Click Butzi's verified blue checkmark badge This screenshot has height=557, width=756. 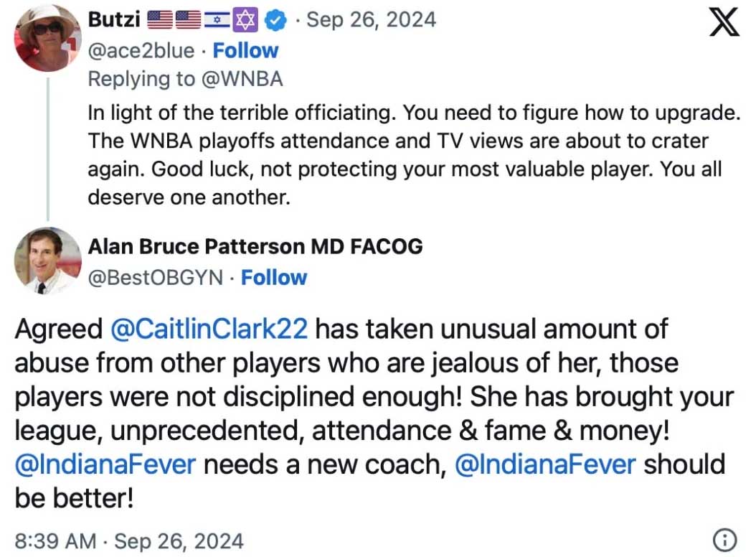(275, 20)
